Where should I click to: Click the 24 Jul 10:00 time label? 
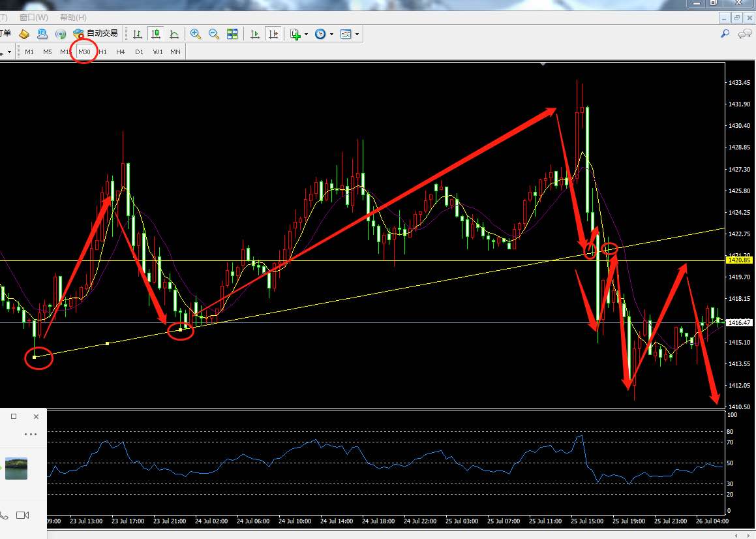click(295, 521)
